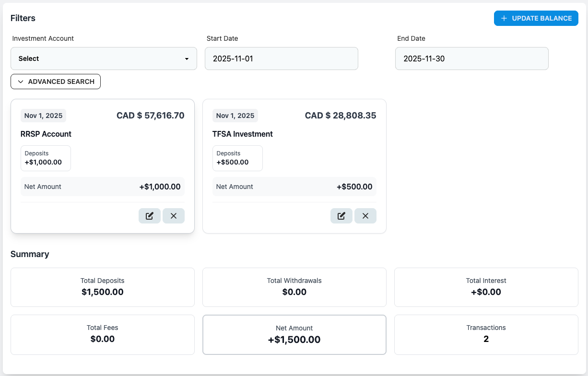Remove the TFSA Investment entry using X
Image resolution: width=588 pixels, height=376 pixels.
tap(365, 216)
